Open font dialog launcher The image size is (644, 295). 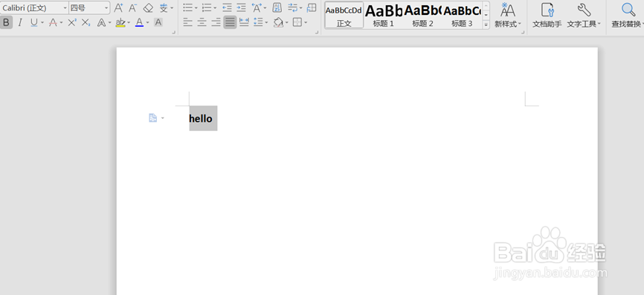(174, 32)
